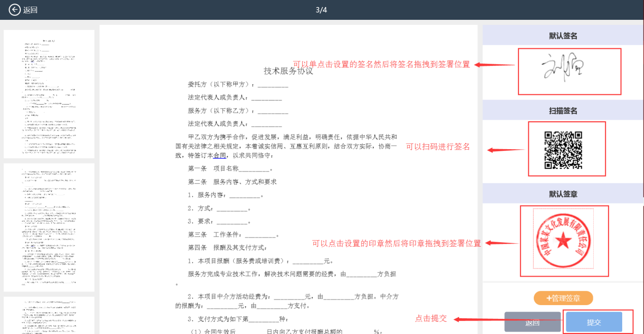Click the 扫描签名 section header

tap(563, 111)
